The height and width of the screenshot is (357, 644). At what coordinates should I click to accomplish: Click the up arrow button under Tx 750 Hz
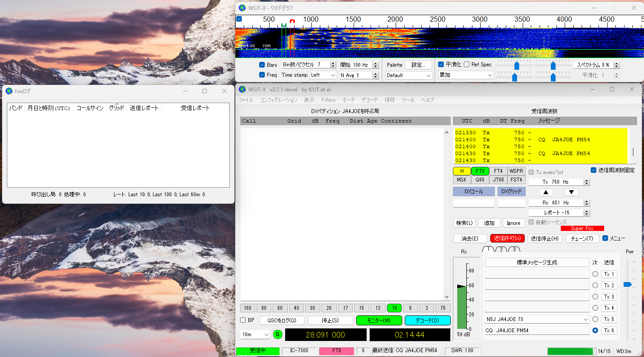(x=546, y=192)
